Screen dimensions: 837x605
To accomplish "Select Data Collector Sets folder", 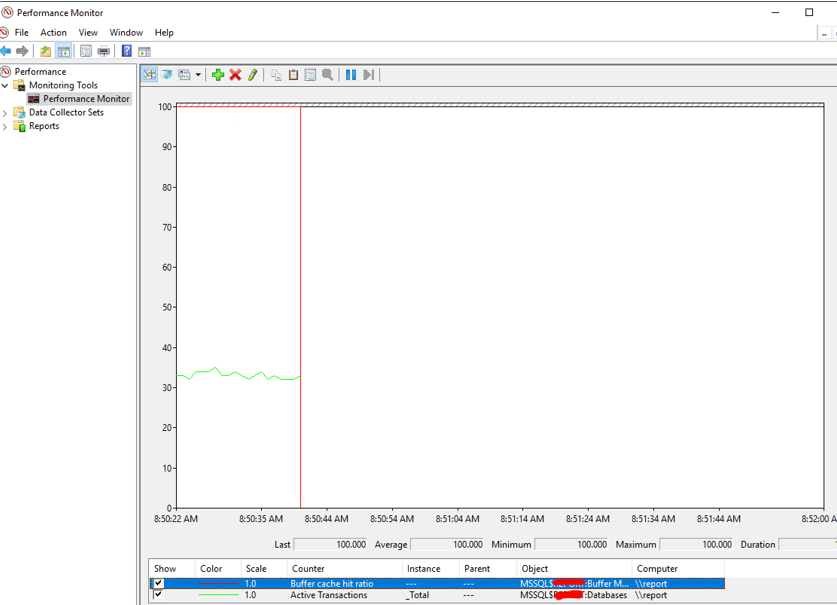I will pyautogui.click(x=66, y=113).
